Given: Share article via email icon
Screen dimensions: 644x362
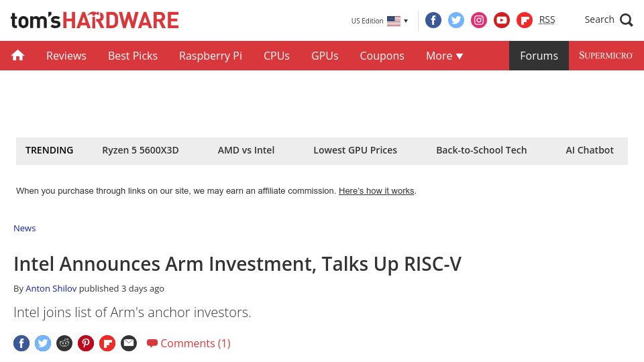Looking at the screenshot, I should coord(129,343).
